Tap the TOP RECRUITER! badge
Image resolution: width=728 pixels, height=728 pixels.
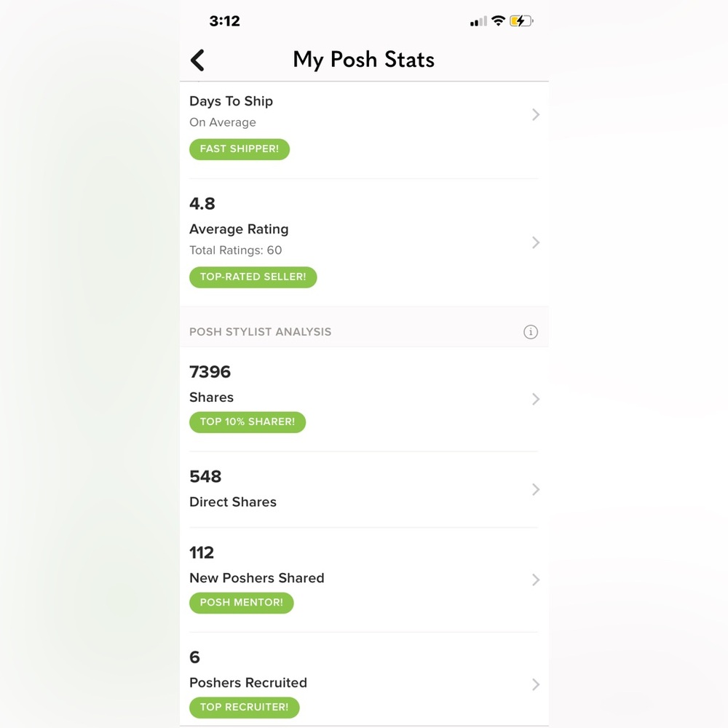(244, 707)
